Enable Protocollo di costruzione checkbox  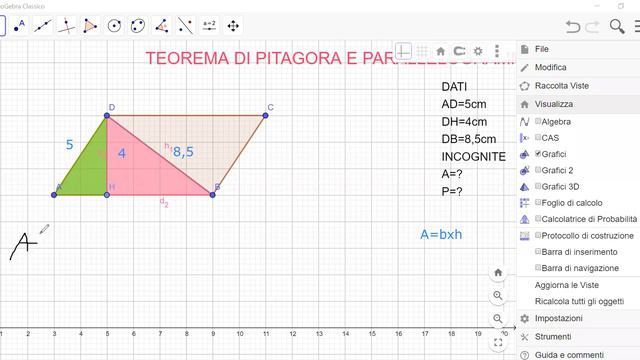(538, 235)
